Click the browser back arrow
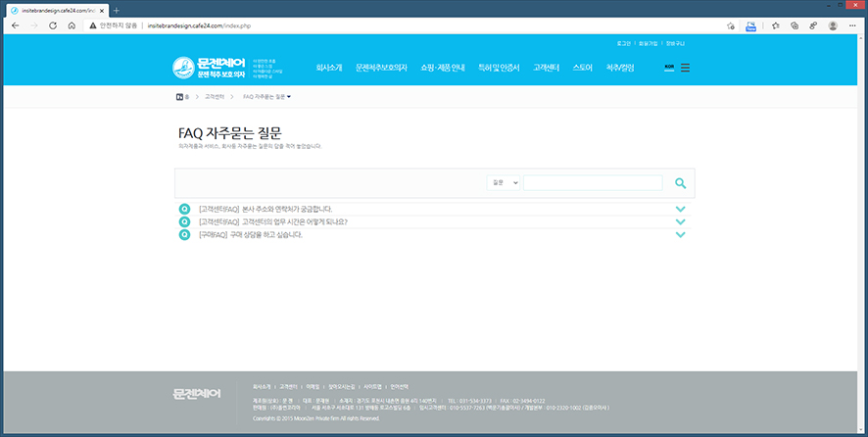The image size is (868, 437). pyautogui.click(x=15, y=25)
